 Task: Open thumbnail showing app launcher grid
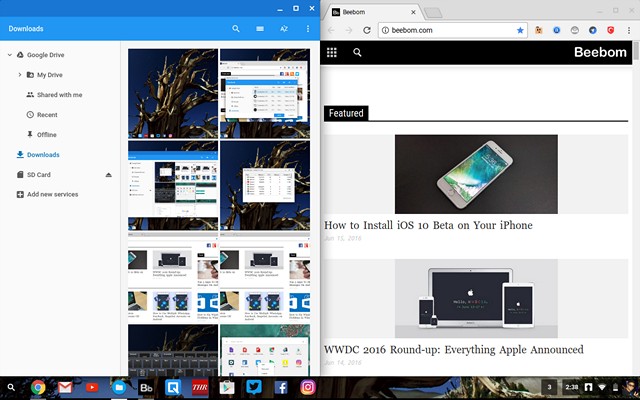tap(265, 350)
